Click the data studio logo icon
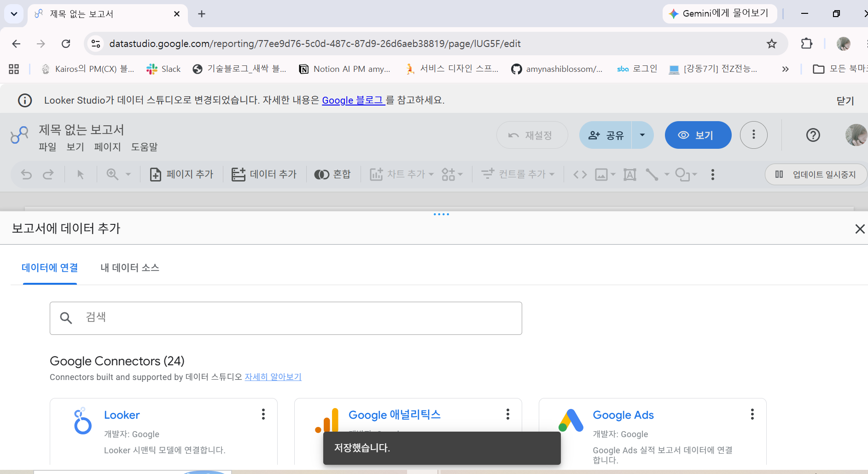This screenshot has width=868, height=474. click(19, 135)
